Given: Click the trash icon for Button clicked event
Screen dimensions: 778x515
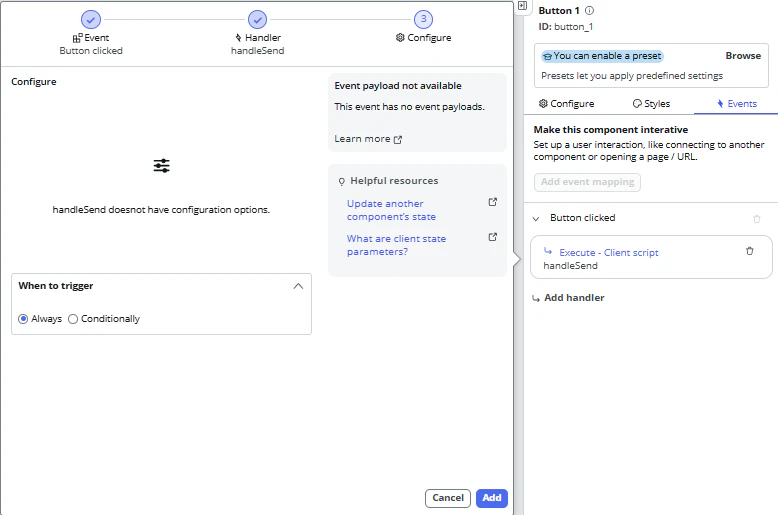Looking at the screenshot, I should pos(757,219).
